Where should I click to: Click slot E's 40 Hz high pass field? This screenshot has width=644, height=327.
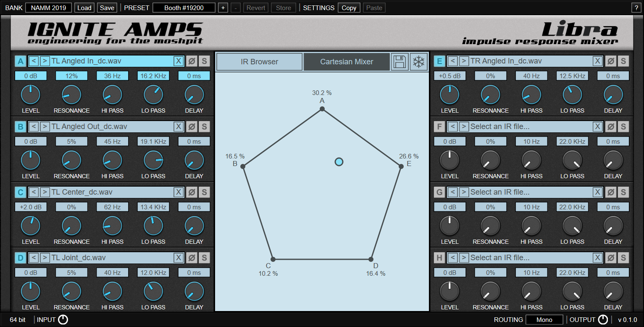click(531, 76)
